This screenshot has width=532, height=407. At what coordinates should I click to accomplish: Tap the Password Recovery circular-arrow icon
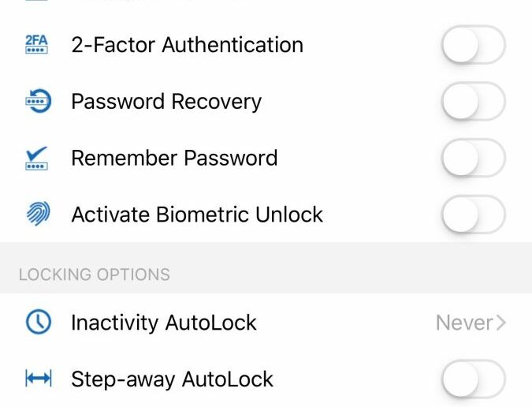point(39,101)
